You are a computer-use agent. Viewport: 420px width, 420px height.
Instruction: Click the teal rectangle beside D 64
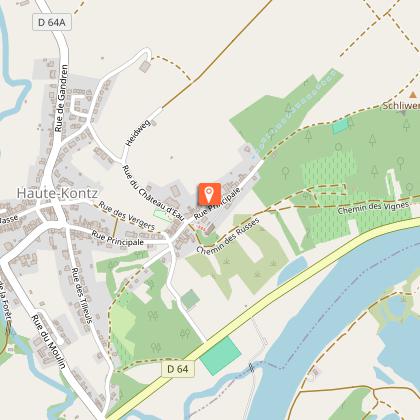[220, 356]
